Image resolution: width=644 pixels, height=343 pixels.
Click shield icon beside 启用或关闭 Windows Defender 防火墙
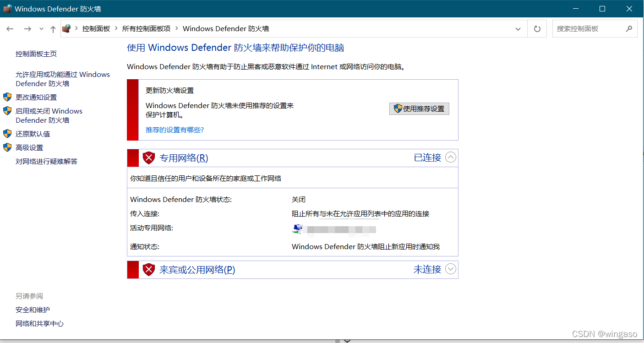click(7, 111)
